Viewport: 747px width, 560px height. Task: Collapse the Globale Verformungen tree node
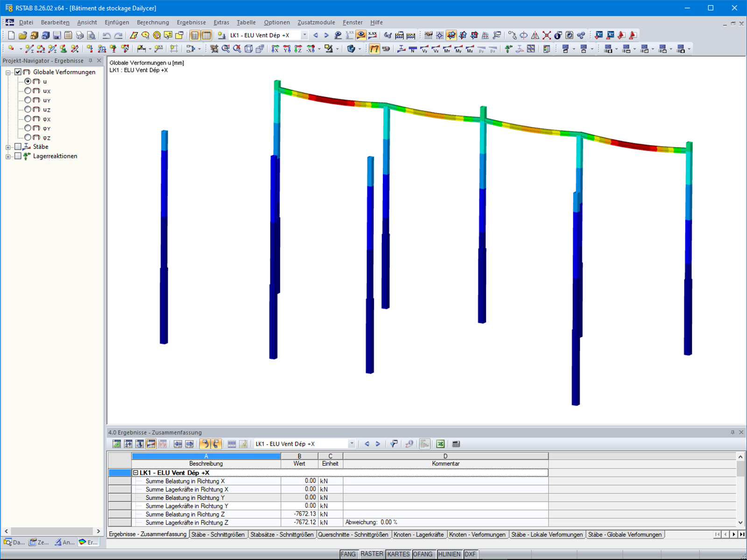pos(8,72)
